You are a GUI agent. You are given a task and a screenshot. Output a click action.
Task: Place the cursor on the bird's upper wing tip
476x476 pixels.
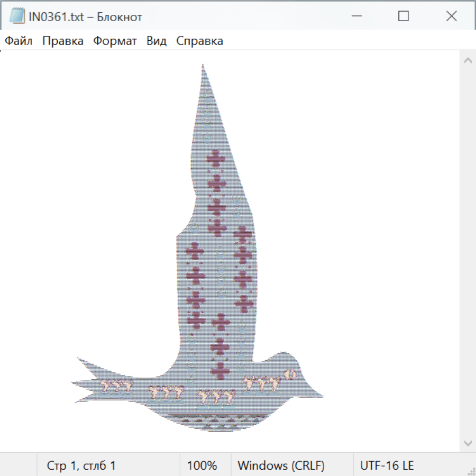tap(203, 67)
